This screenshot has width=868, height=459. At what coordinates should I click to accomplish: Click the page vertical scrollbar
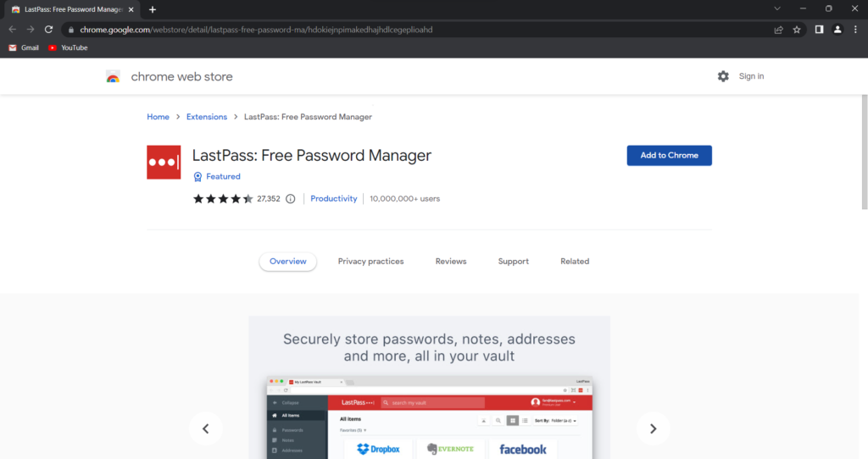[864, 152]
